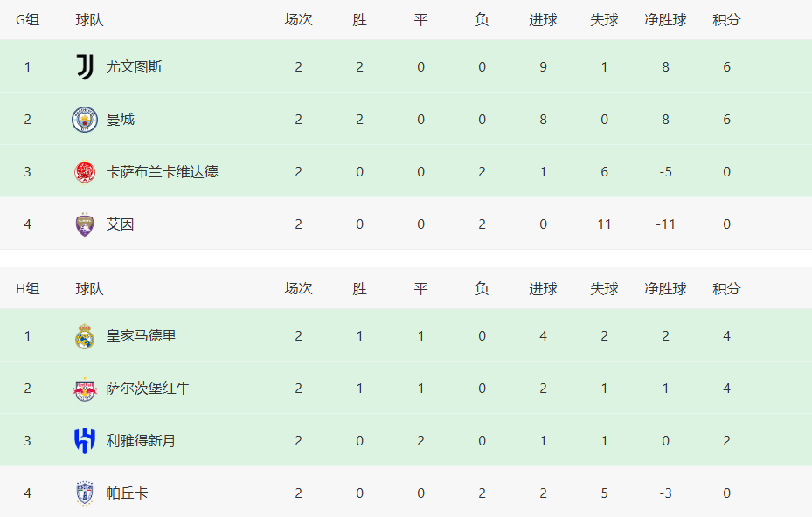Viewport: 812px width, 517px height.
Task: Open the 曼城 team name link
Action: point(120,120)
